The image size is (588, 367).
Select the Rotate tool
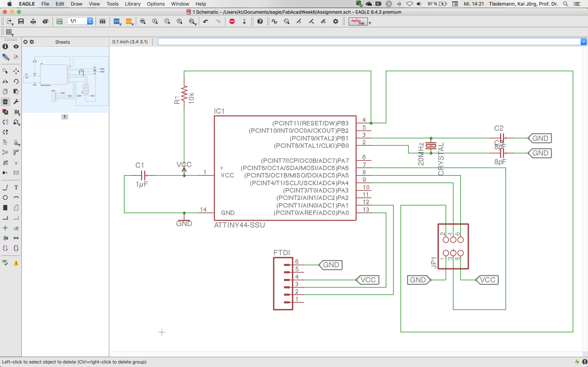point(16,81)
